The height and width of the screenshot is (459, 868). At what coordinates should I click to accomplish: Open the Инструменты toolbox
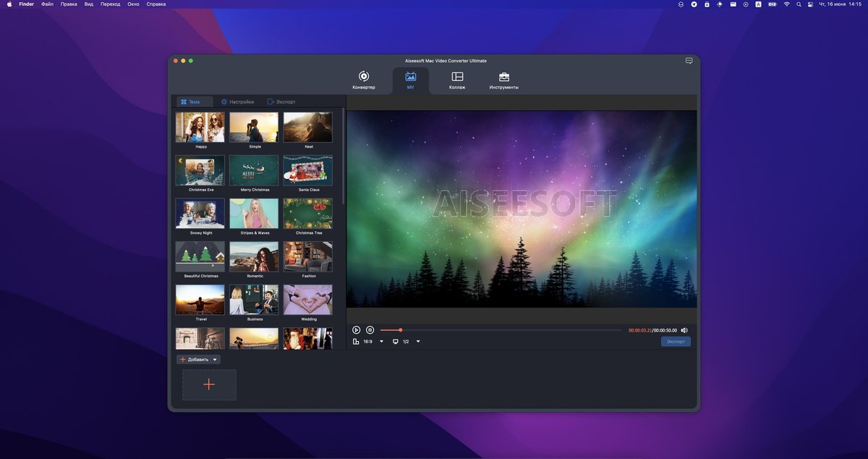[x=504, y=80]
